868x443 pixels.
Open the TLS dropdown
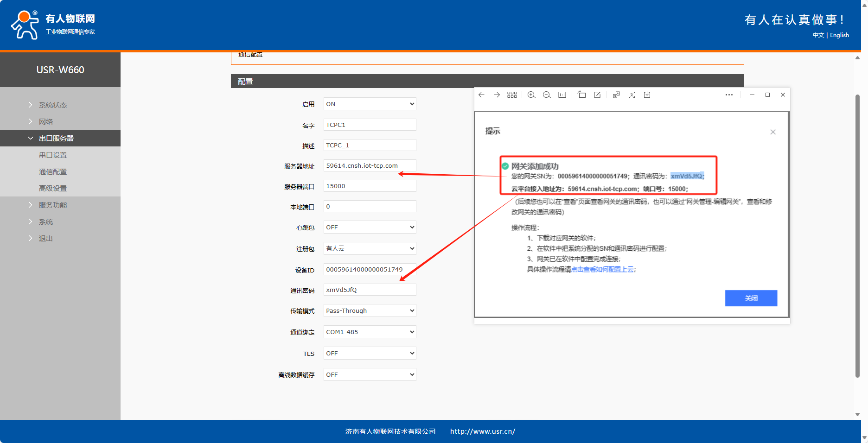(370, 354)
